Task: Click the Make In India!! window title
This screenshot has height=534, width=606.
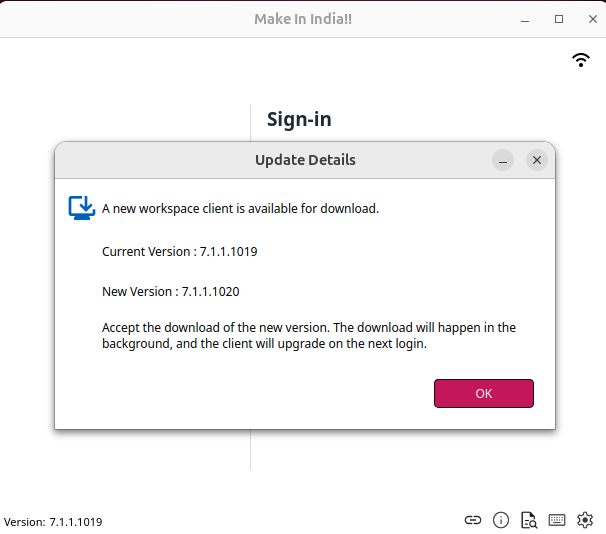Action: tap(302, 19)
